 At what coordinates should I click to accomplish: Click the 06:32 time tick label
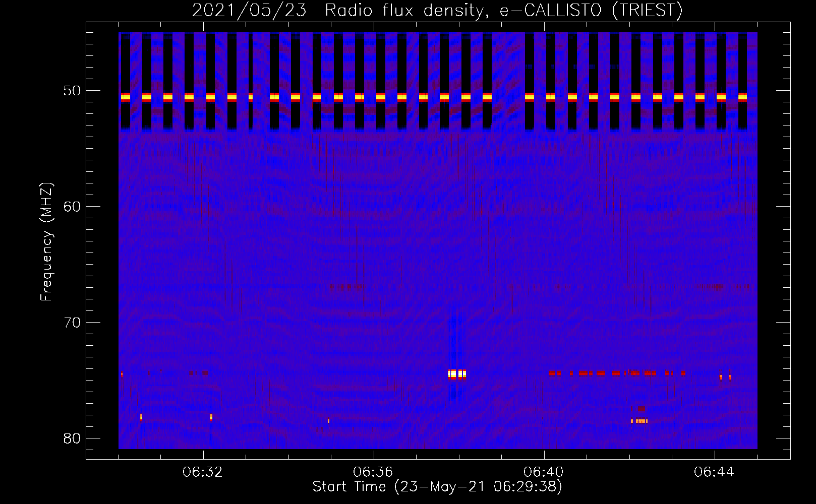click(203, 472)
